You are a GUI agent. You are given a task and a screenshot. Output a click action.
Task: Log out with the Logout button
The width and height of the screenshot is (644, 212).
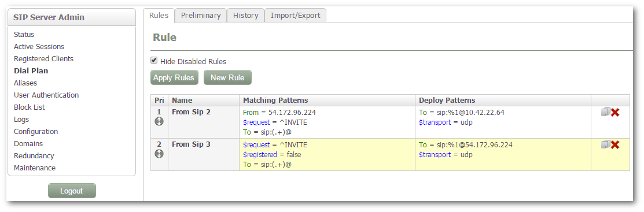coord(72,191)
